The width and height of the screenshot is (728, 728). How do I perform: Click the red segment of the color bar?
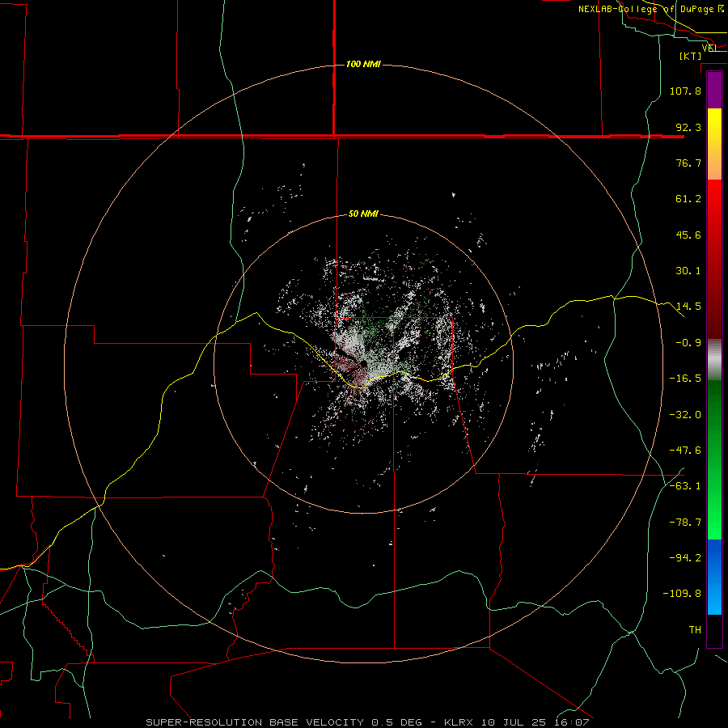714,259
